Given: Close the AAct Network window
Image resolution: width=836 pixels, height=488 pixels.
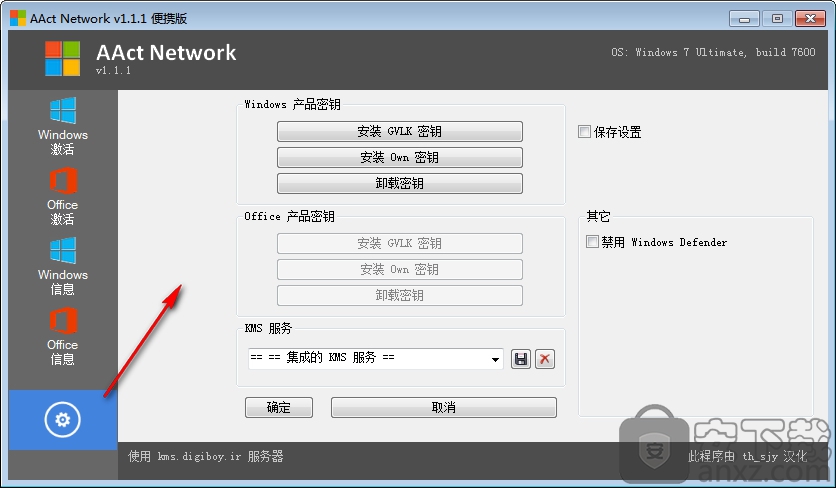Looking at the screenshot, I should tap(810, 19).
